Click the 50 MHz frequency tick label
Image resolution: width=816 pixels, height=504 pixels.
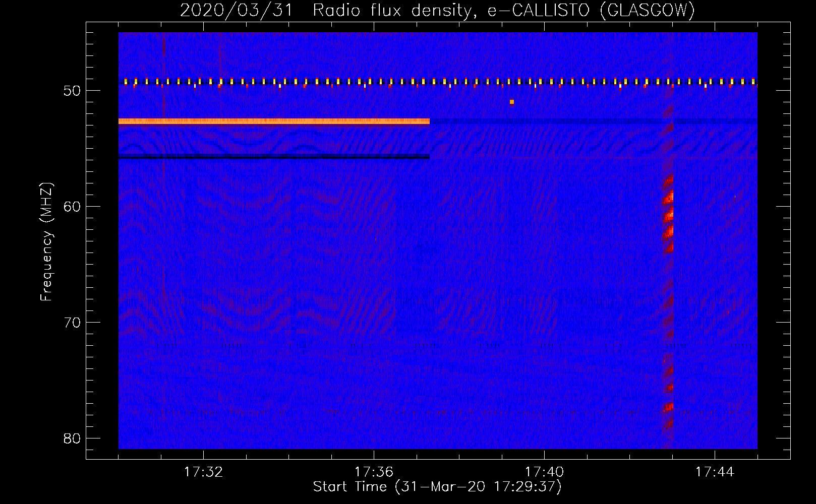tap(72, 91)
